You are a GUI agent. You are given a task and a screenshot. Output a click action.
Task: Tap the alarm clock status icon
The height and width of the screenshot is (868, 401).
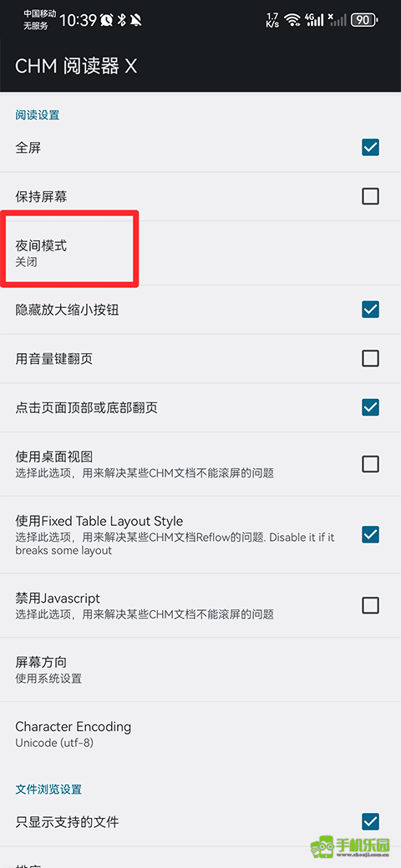(107, 21)
